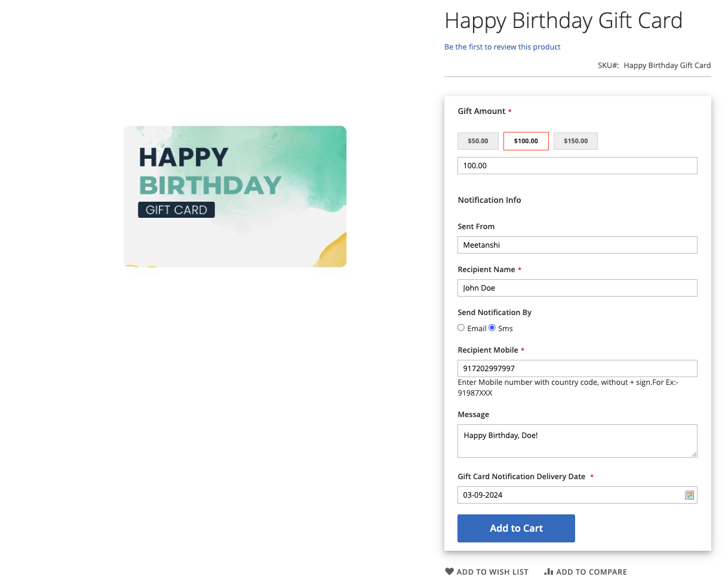
Task: Click the delivery date field showing 03-09-2024
Action: point(567,495)
